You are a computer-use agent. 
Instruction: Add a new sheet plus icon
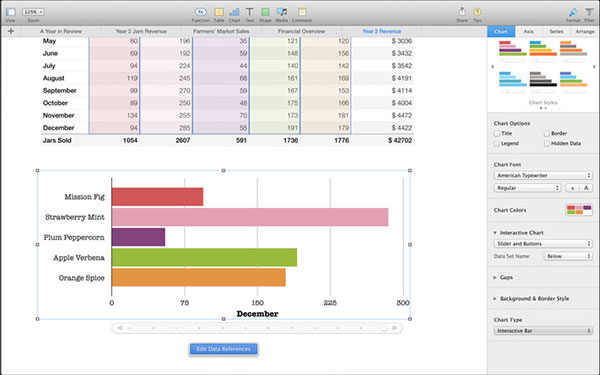11,31
